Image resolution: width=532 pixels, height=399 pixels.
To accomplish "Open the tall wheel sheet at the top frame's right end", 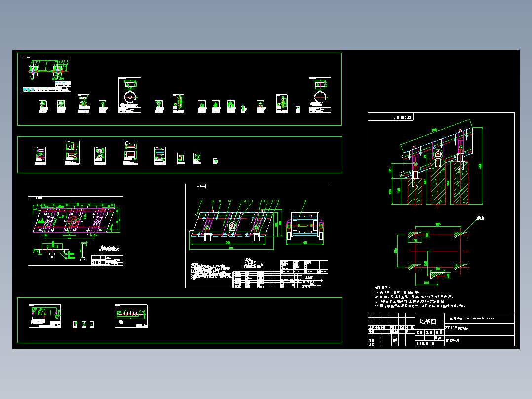I will click(x=320, y=95).
